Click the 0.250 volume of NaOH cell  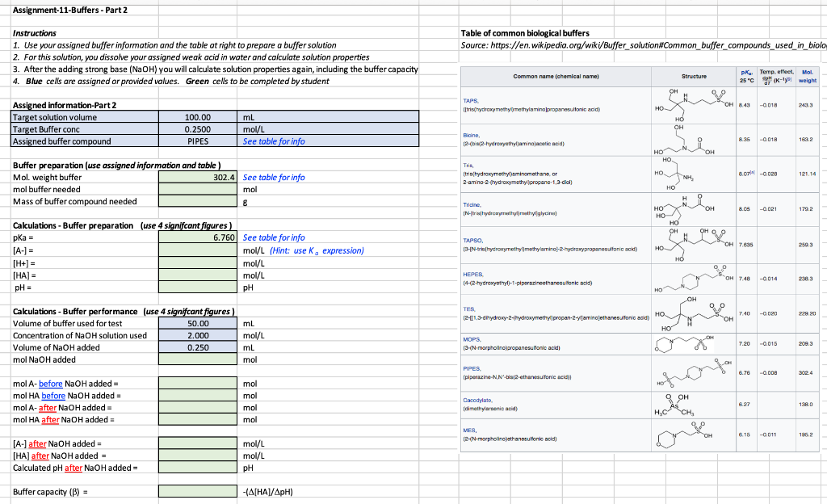[x=198, y=347]
